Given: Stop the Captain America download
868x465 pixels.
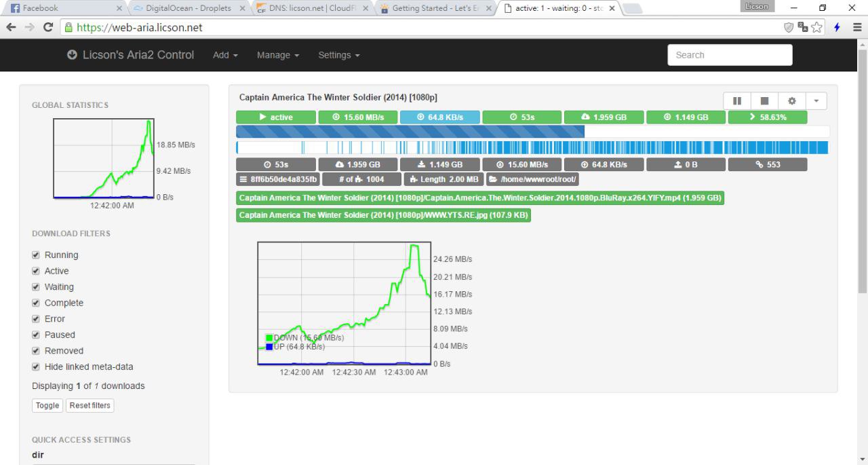Looking at the screenshot, I should (x=764, y=100).
